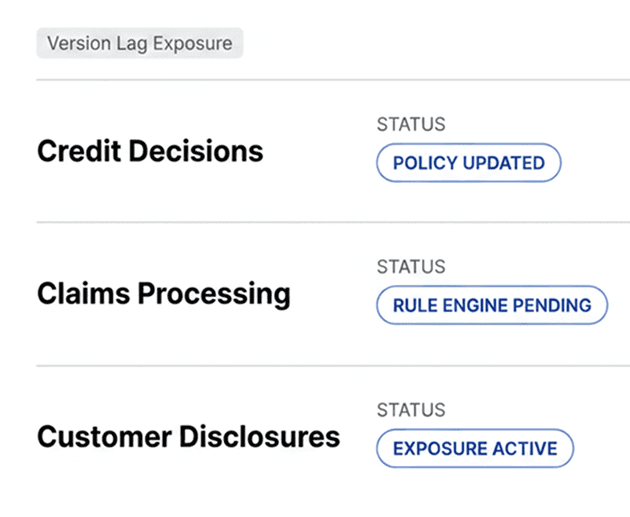This screenshot has height=517, width=630.
Task: Click the STATUS label above POLICY UPDATED
Action: click(411, 124)
